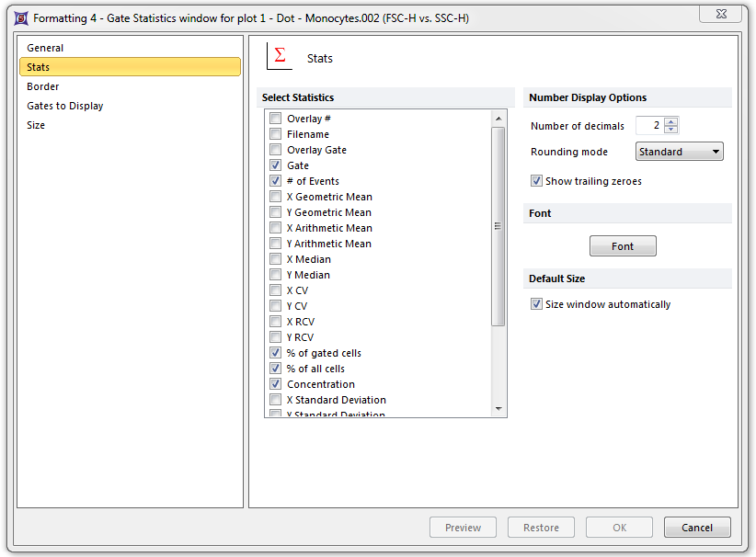Switch to the Size category
The height and width of the screenshot is (557, 756).
pyautogui.click(x=36, y=125)
